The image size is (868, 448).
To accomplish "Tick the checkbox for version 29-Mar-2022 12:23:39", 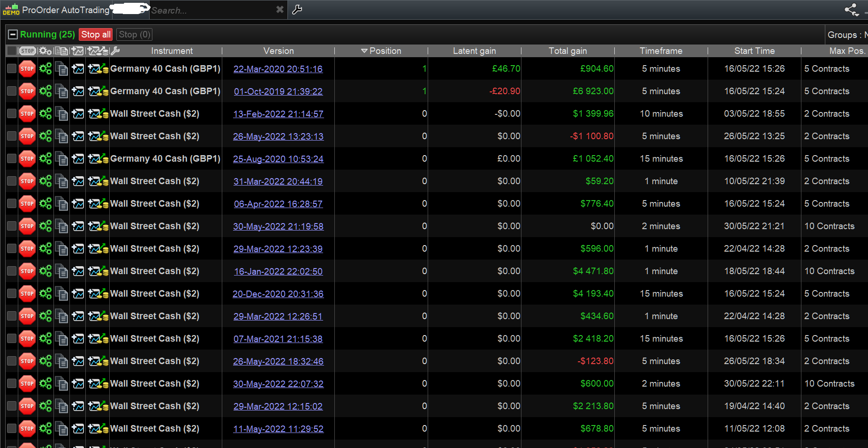I will (12, 249).
